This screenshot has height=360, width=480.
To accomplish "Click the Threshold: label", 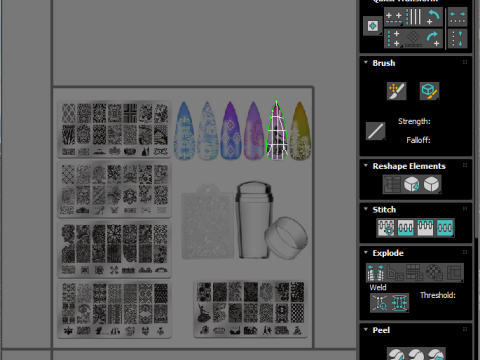I will (438, 295).
